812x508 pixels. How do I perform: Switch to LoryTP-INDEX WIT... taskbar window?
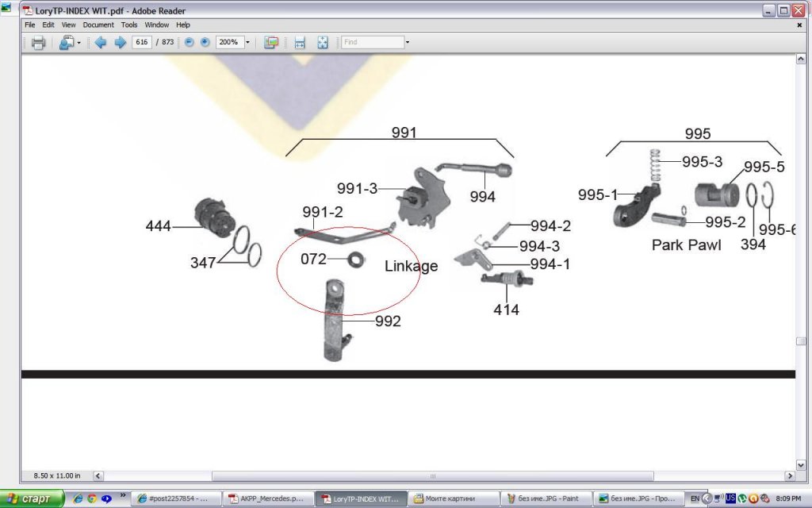(361, 498)
